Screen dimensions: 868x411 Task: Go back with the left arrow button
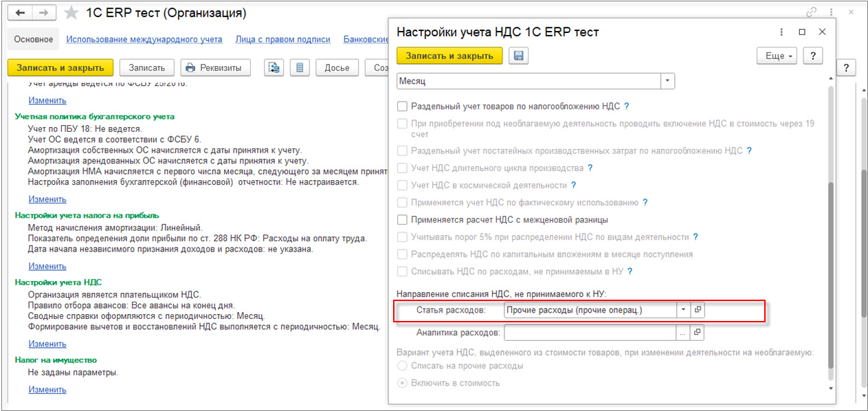(x=21, y=13)
